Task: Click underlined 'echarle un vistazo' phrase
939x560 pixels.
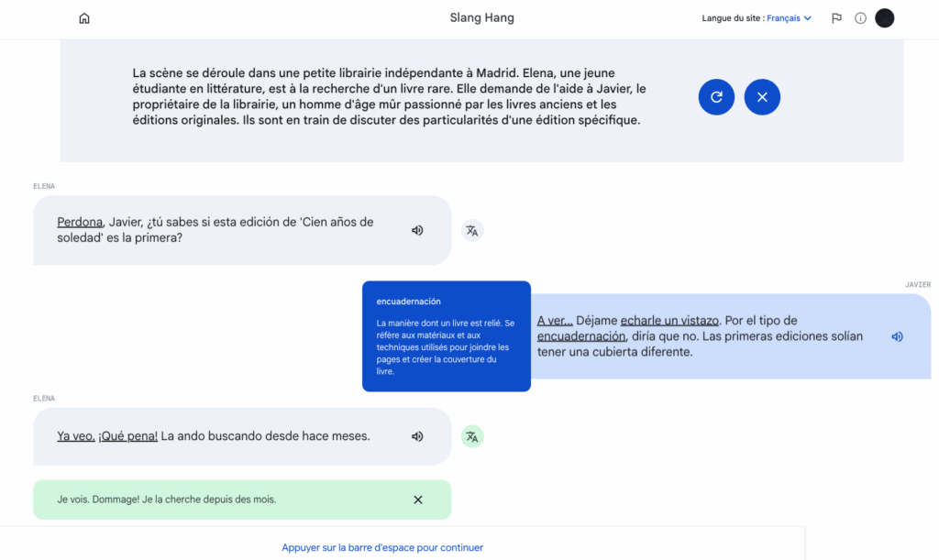Action: pyautogui.click(x=669, y=321)
